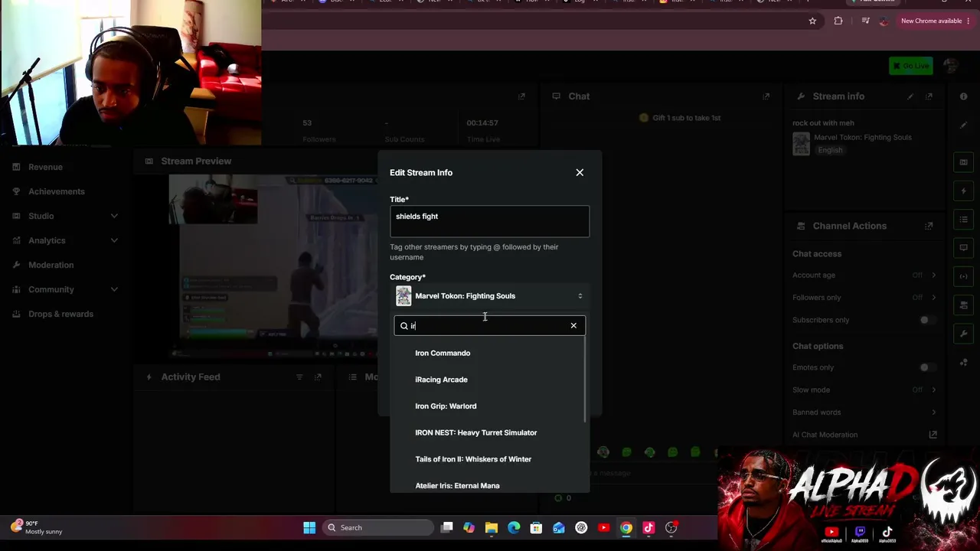Expand the Community sidebar section

coord(114,289)
